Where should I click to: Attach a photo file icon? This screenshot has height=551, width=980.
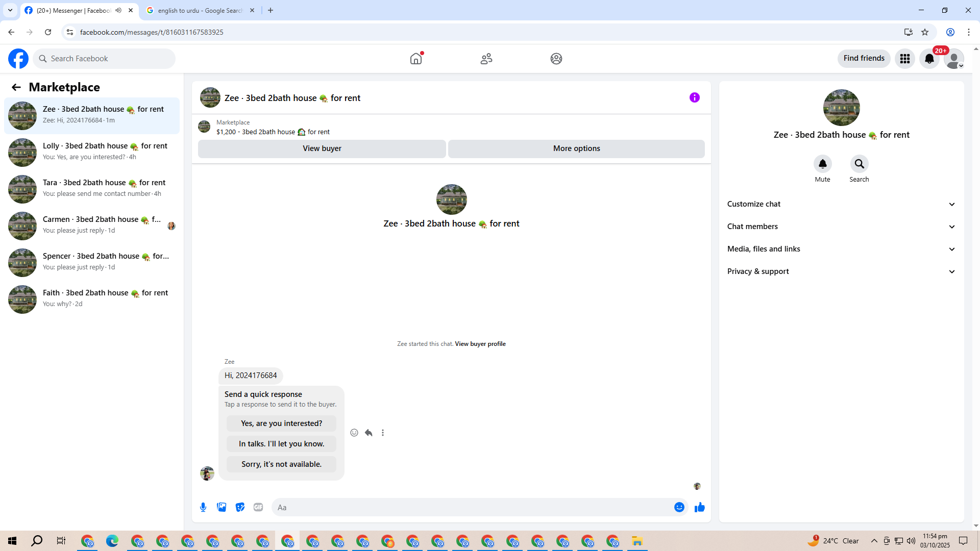pos(222,507)
